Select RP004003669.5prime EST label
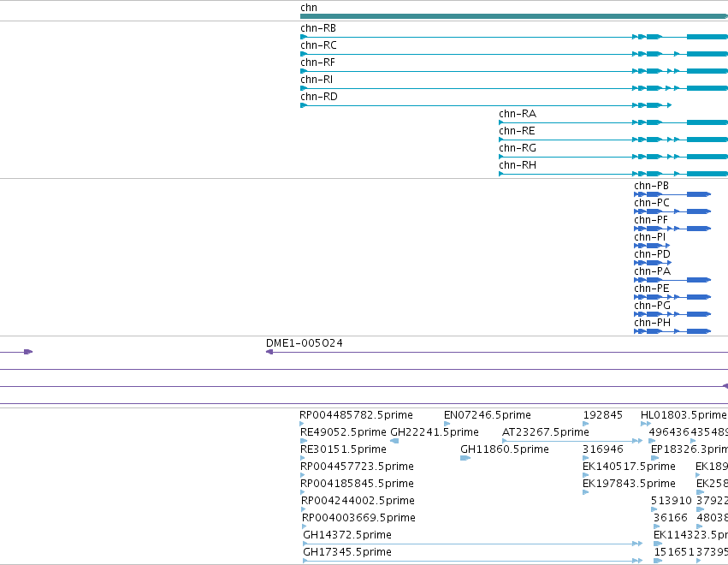This screenshot has height=565, width=728. [358, 519]
